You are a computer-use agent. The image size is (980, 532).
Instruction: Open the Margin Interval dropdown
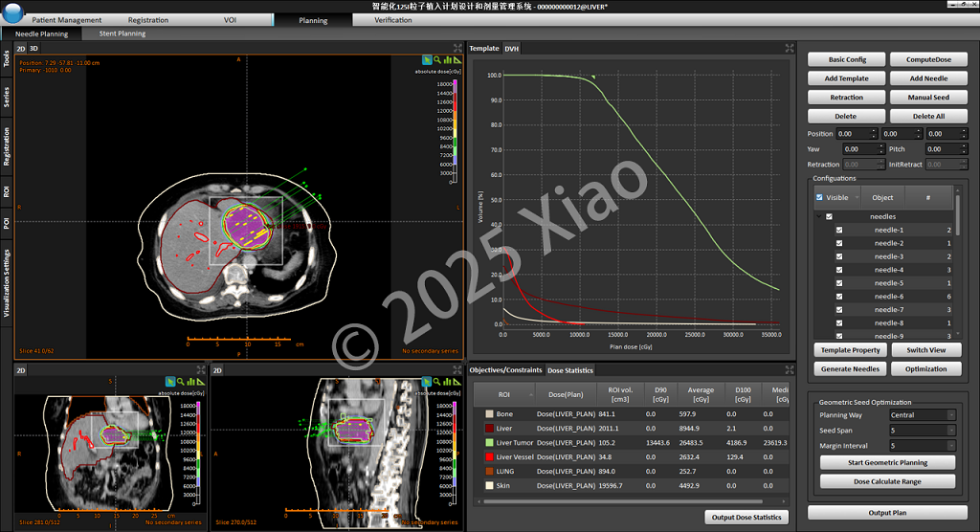tap(923, 446)
